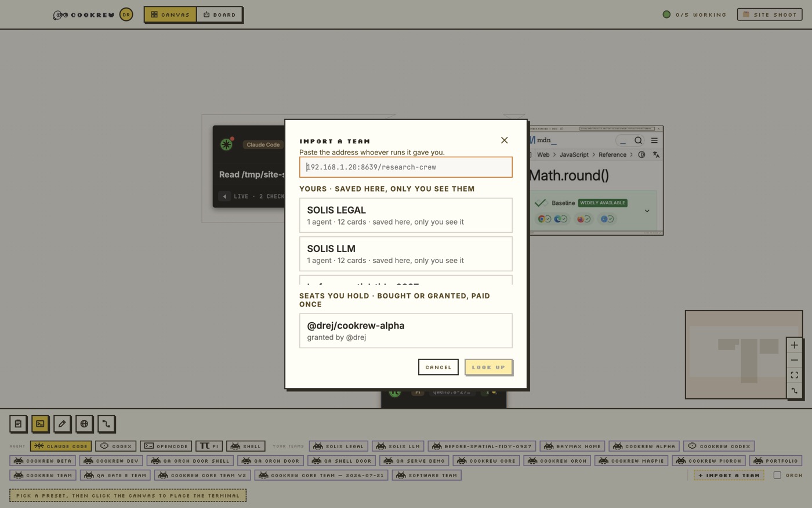Zoom in on the canvas minimap

[794, 345]
